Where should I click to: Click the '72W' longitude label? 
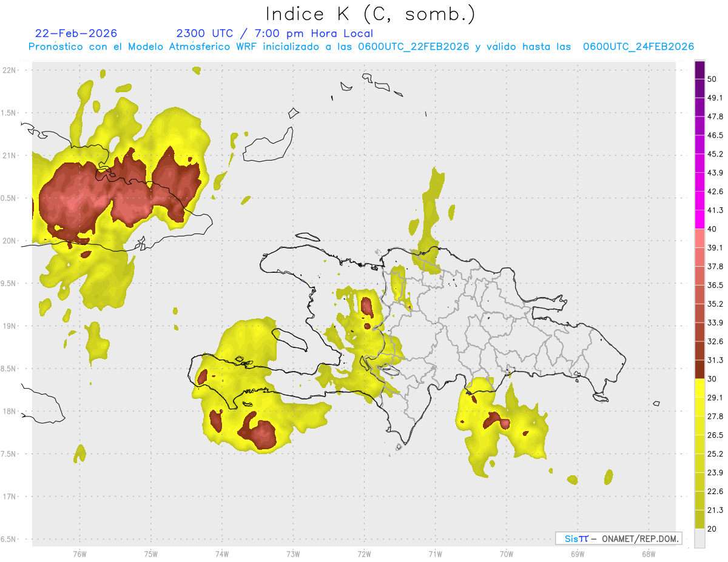click(364, 554)
